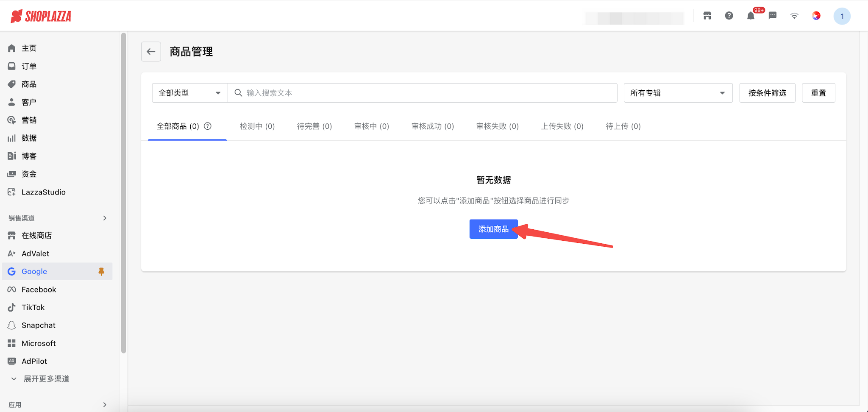
Task: Click the info icon beside 全部商品
Action: [x=208, y=126]
